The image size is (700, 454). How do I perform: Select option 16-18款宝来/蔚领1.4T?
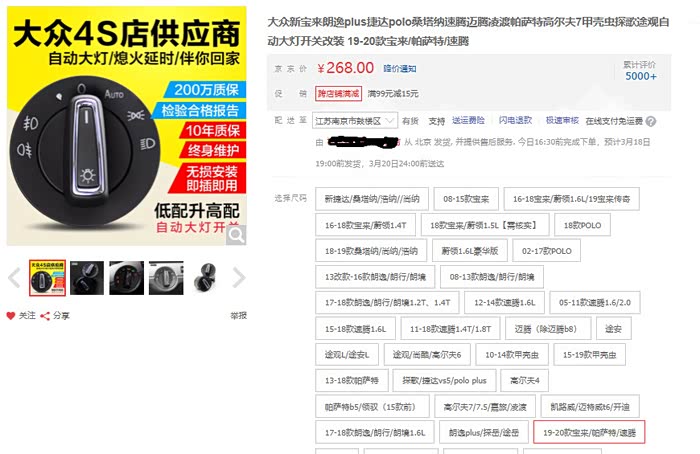[366, 225]
